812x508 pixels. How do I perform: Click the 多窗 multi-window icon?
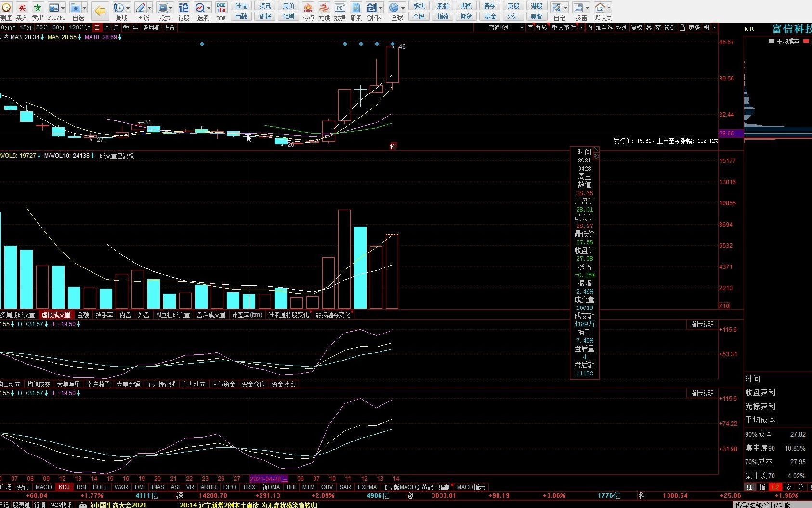point(578,8)
